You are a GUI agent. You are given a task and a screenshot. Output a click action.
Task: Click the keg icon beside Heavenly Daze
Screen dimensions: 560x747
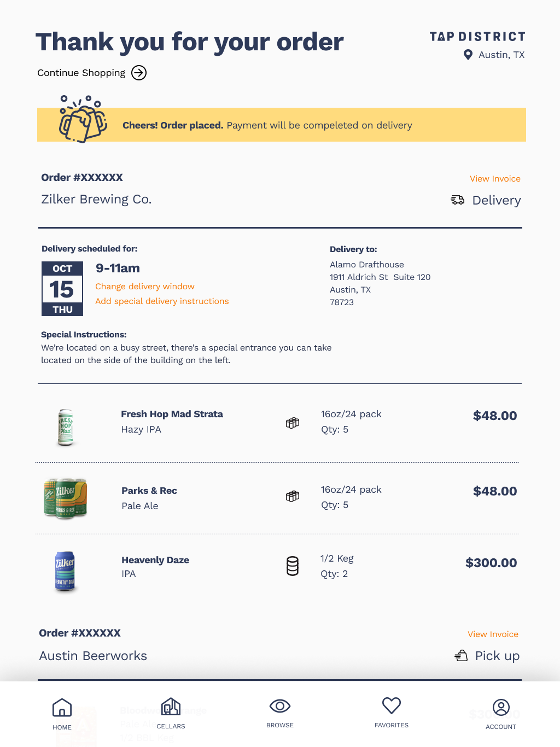coord(293,566)
